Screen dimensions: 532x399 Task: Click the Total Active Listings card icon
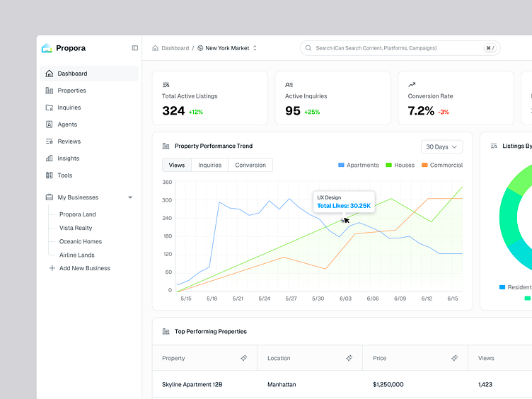tap(166, 85)
